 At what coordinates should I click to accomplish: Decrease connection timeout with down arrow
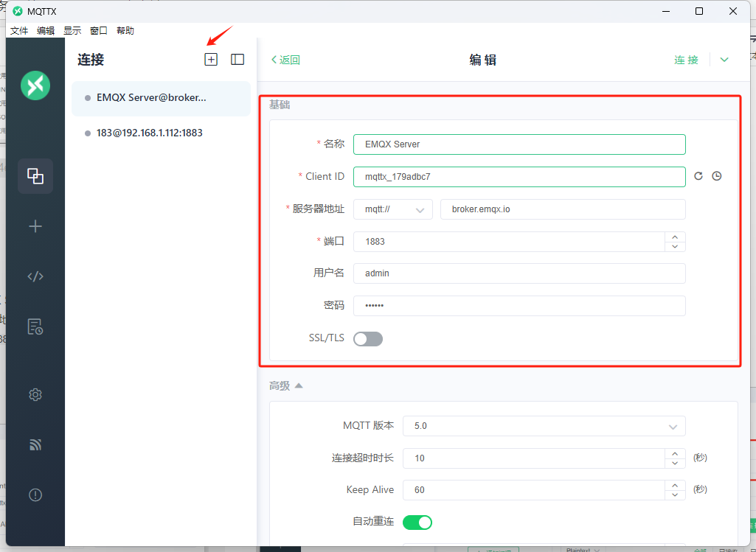675,464
